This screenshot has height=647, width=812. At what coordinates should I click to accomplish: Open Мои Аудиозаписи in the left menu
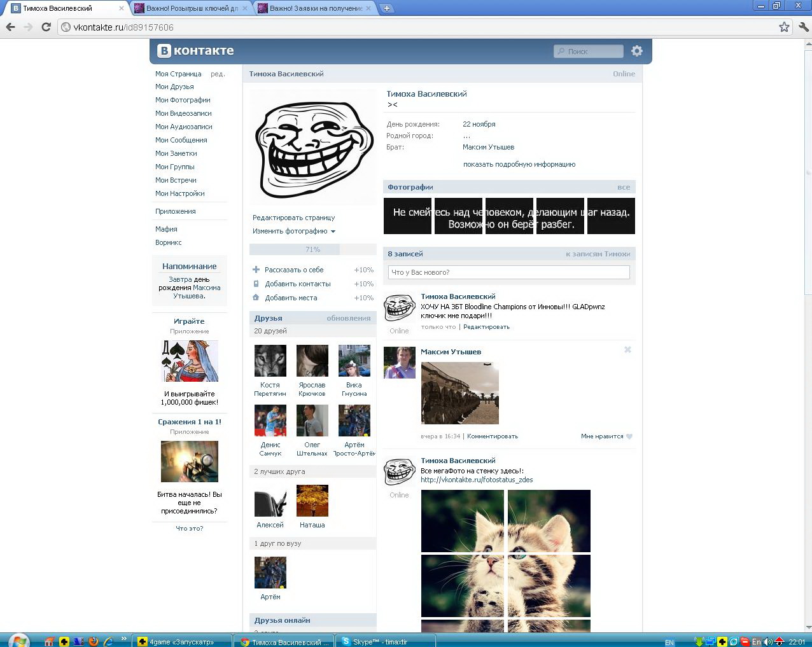[184, 127]
